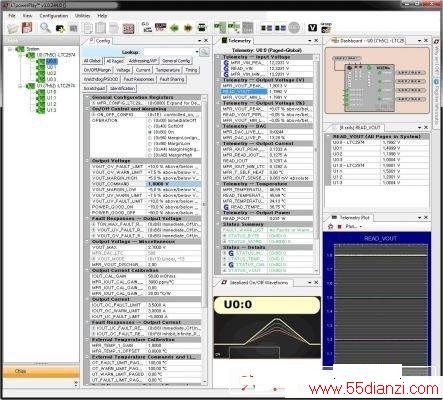Click the All Paged filter button
Image resolution: width=443 pixels, height=400 pixels.
(x=115, y=61)
